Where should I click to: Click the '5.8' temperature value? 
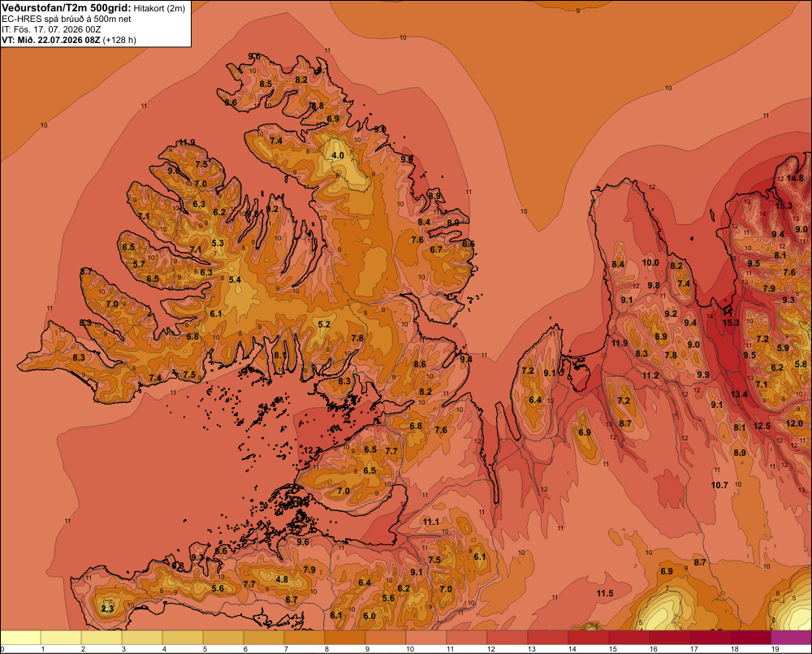(x=801, y=365)
